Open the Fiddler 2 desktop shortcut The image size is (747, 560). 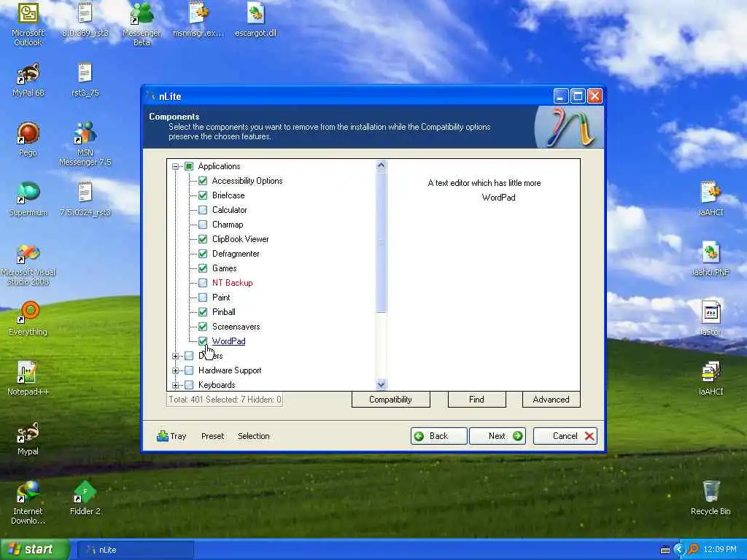(85, 498)
